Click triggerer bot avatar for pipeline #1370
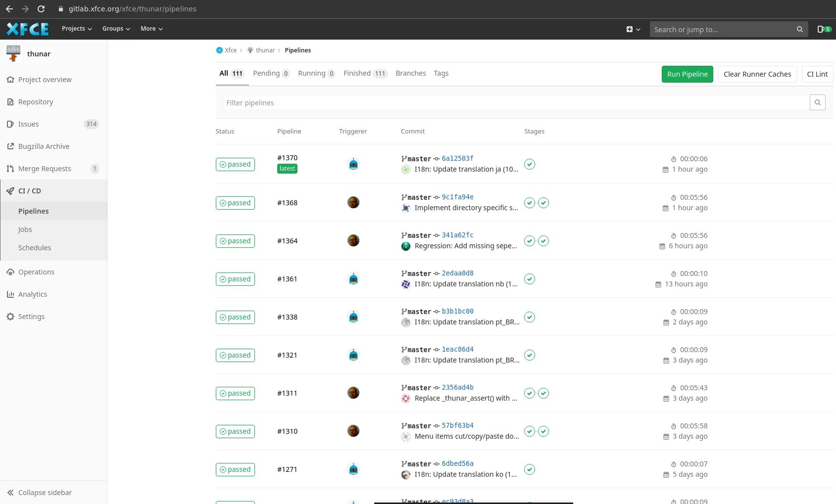The width and height of the screenshot is (836, 504). [353, 164]
